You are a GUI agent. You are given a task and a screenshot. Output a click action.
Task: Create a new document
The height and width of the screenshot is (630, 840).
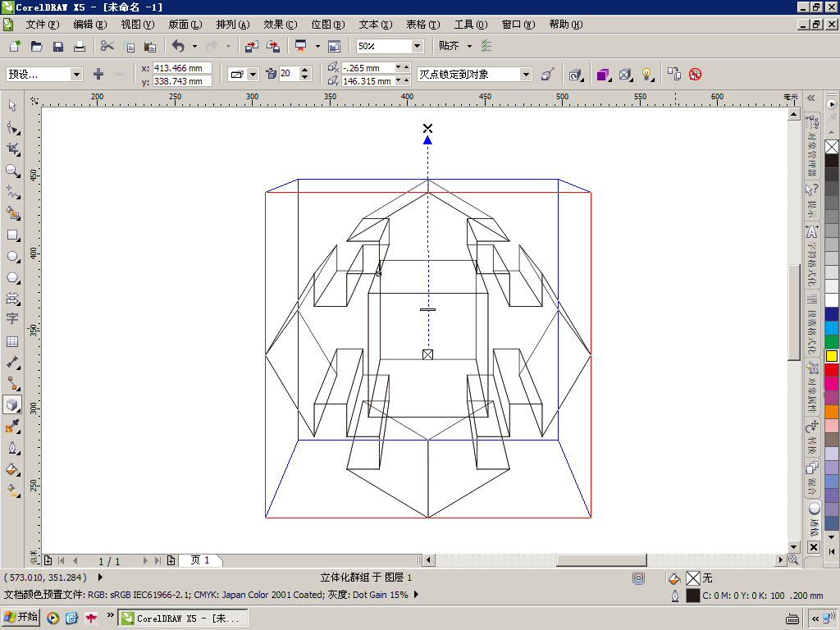[15, 46]
